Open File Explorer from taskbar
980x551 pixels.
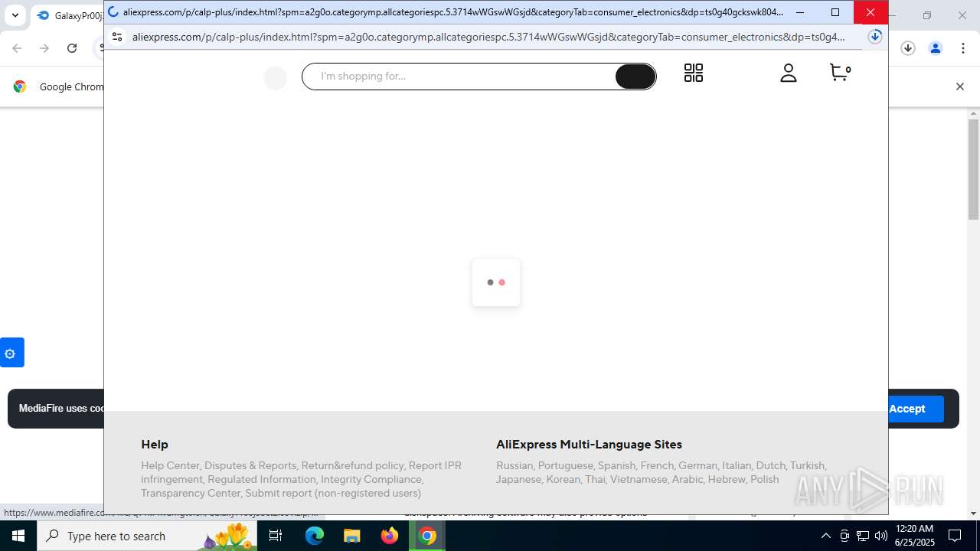(x=352, y=536)
